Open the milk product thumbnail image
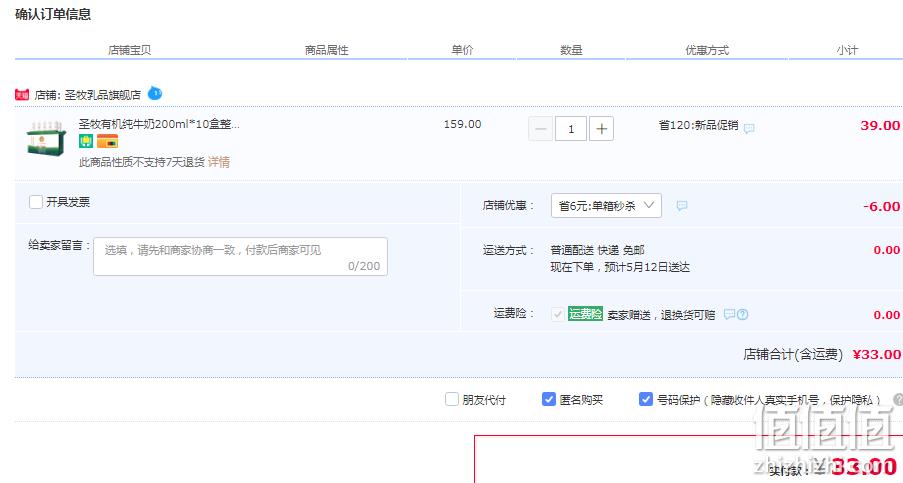Image resolution: width=903 pixels, height=483 pixels. pyautogui.click(x=46, y=138)
